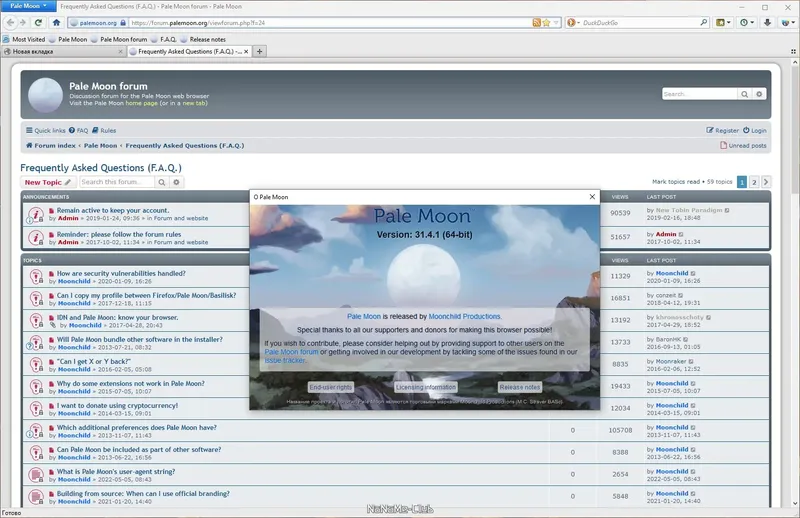Run the forum header search
Viewport: 800px width, 518px height.
744,94
